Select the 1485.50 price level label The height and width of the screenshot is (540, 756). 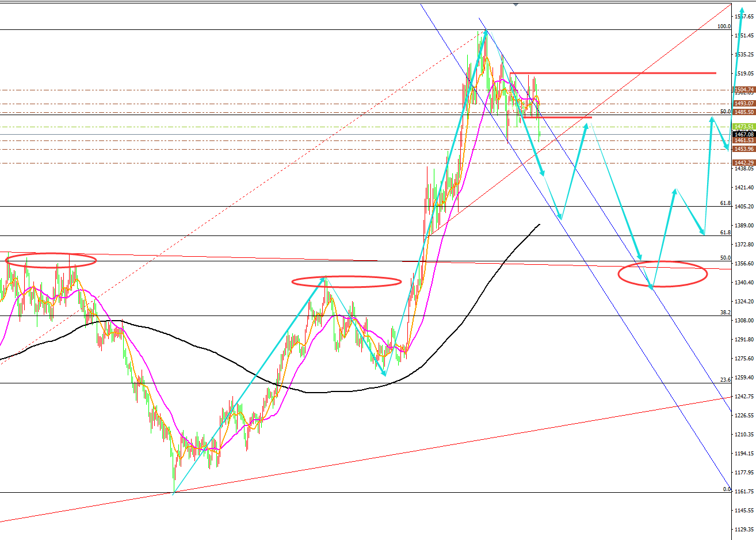pos(744,112)
